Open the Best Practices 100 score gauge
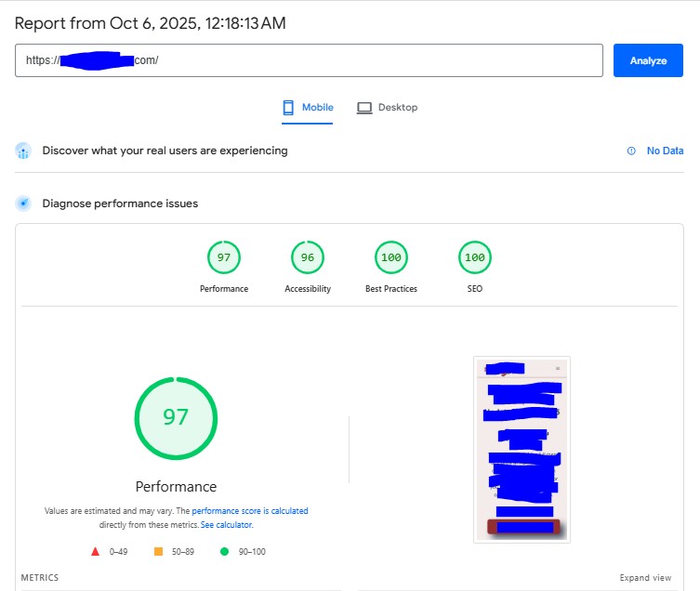Screen dimensions: 700x591 coord(391,257)
